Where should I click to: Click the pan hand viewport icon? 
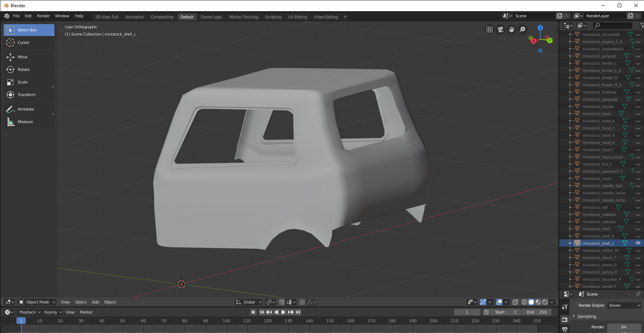(x=511, y=30)
